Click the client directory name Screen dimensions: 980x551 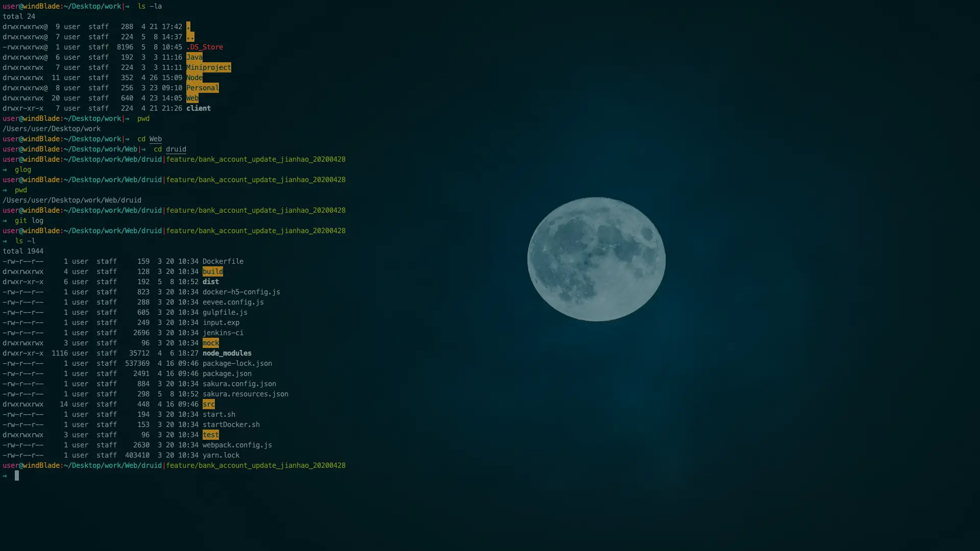pos(199,108)
